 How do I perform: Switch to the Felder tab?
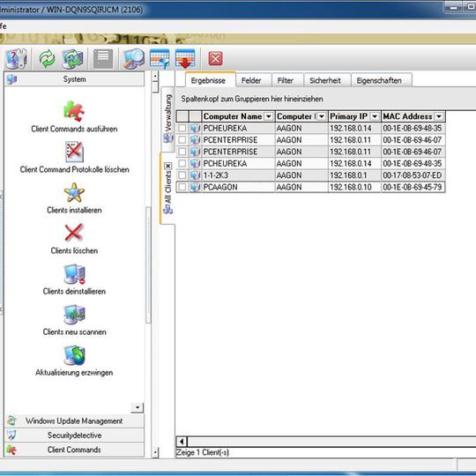[x=251, y=80]
